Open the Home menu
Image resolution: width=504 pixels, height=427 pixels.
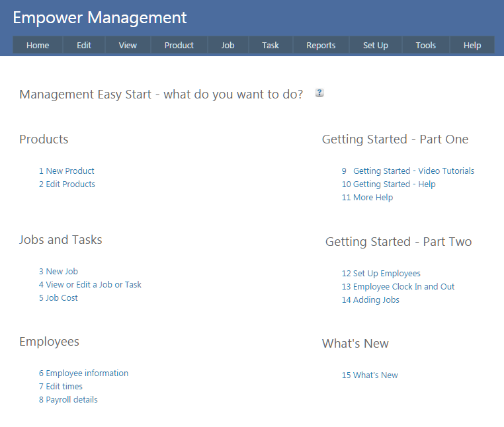click(38, 45)
